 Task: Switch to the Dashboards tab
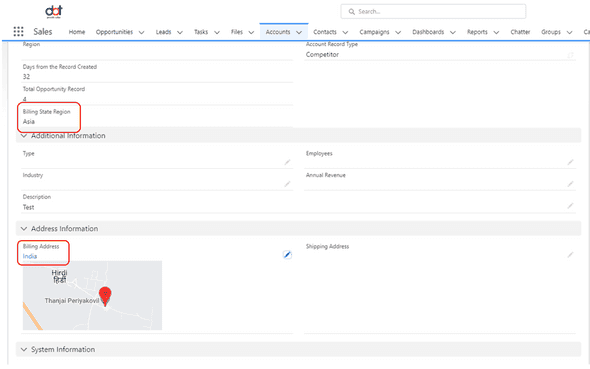pyautogui.click(x=428, y=32)
